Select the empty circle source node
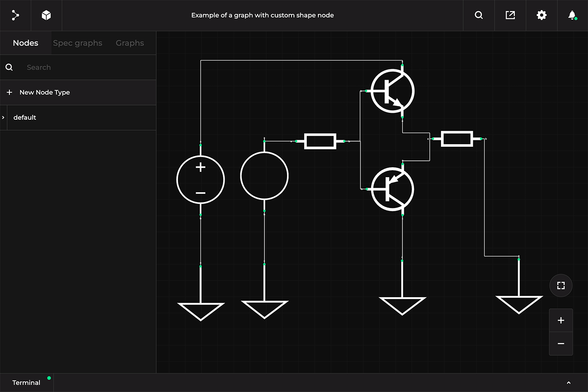 pos(264,176)
